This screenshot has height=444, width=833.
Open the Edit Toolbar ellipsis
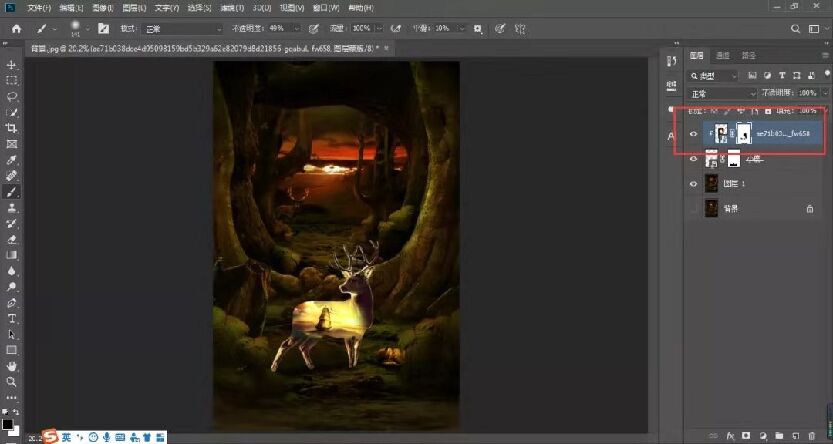(11, 397)
